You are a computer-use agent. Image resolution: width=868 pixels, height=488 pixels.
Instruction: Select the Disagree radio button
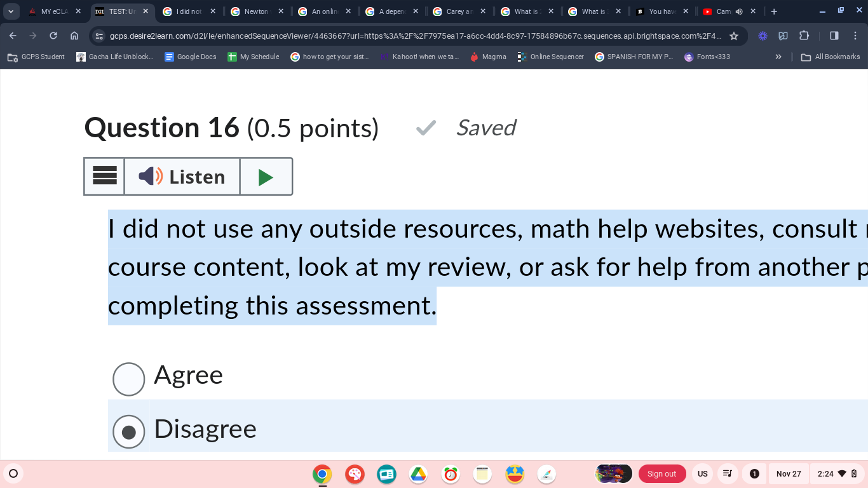click(129, 433)
